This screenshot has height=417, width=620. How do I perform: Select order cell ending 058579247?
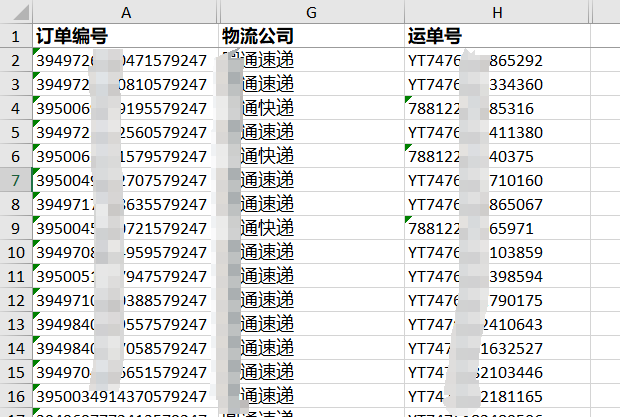(125, 348)
